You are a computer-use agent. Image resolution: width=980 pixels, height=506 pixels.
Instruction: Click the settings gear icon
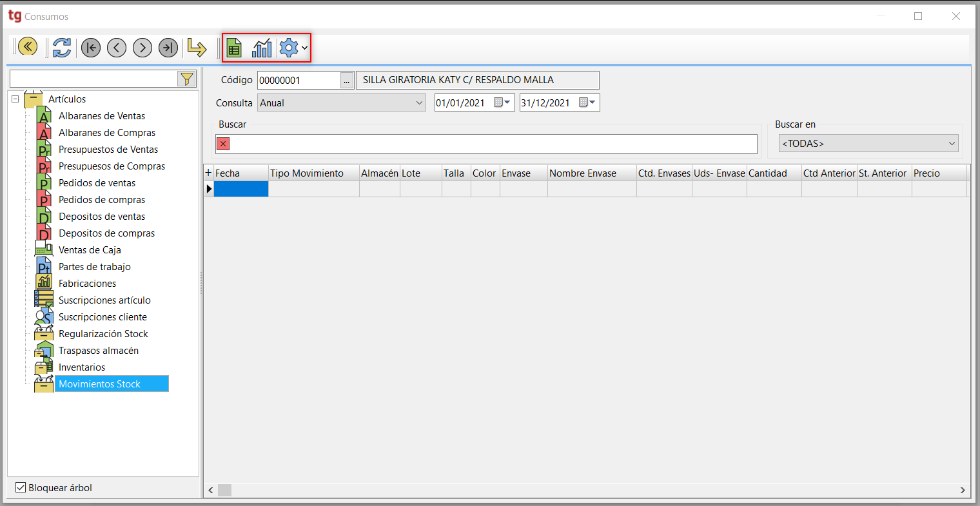point(289,48)
